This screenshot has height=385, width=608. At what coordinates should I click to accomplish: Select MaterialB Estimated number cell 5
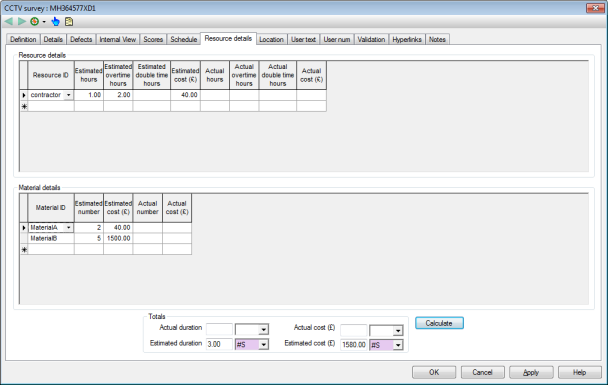89,238
